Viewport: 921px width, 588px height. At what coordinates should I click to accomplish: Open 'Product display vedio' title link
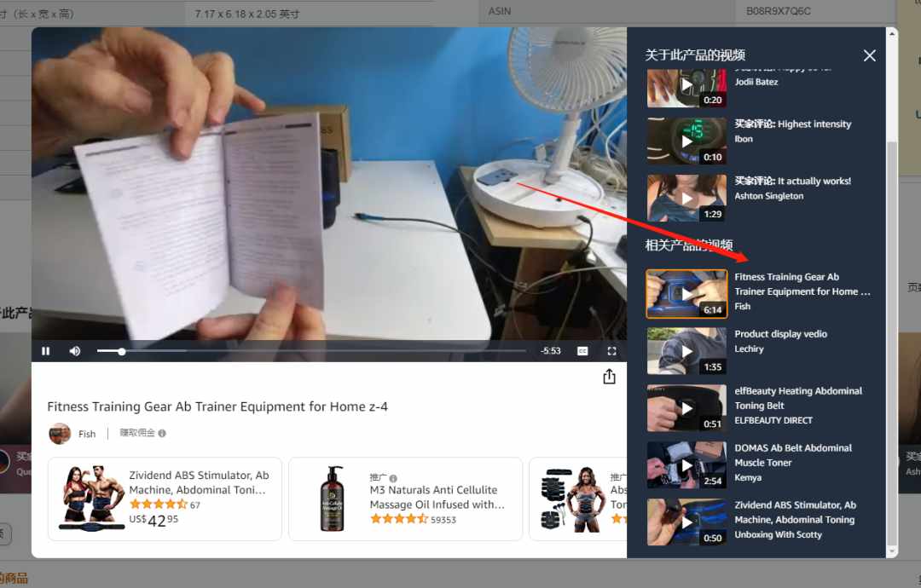pos(780,334)
